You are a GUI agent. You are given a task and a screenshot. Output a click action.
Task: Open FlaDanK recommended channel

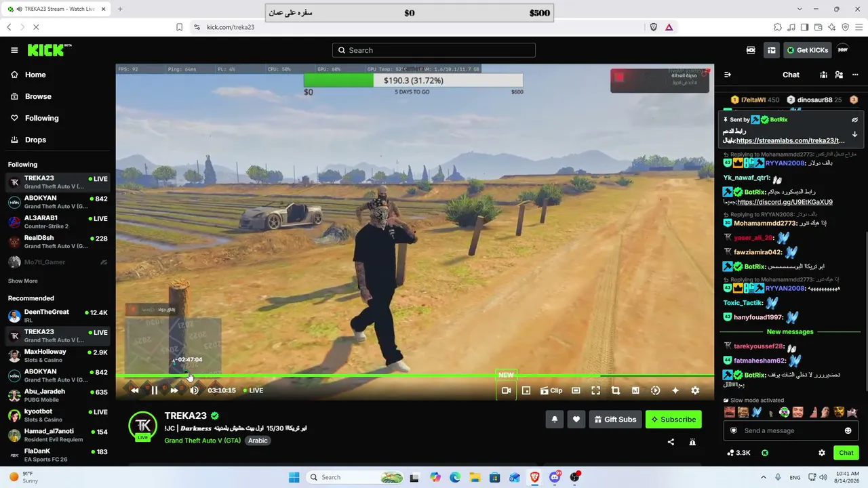pos(58,455)
